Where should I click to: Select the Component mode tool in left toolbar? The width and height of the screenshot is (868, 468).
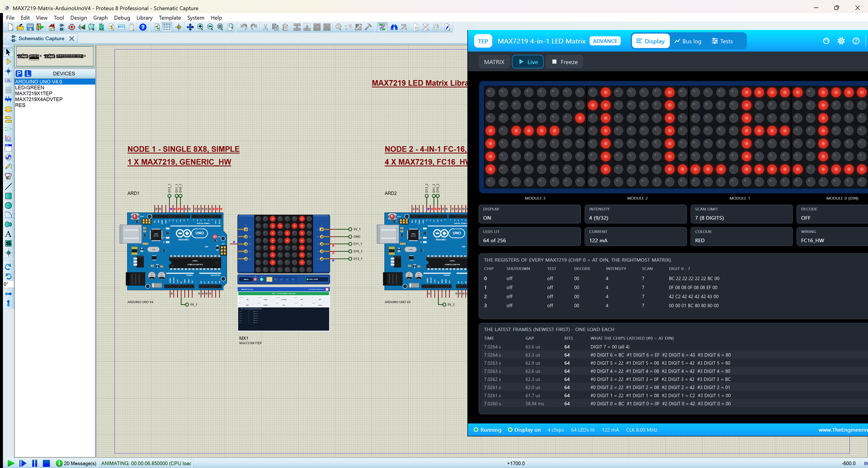[8, 61]
